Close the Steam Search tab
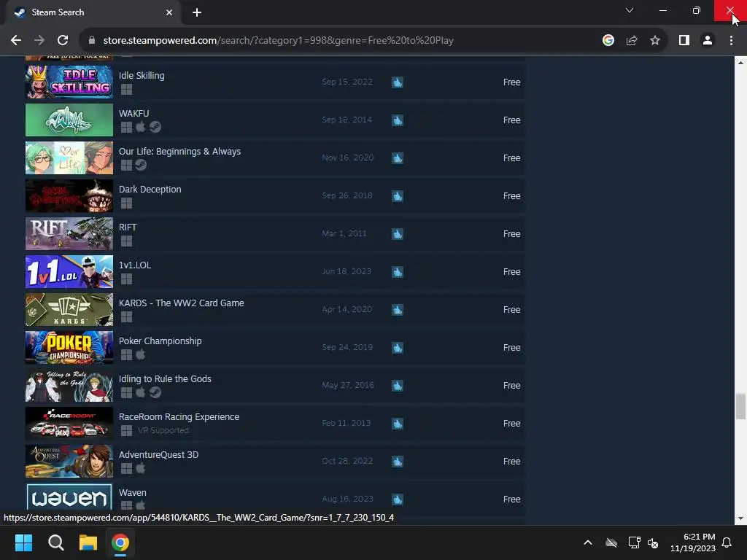 tap(169, 12)
